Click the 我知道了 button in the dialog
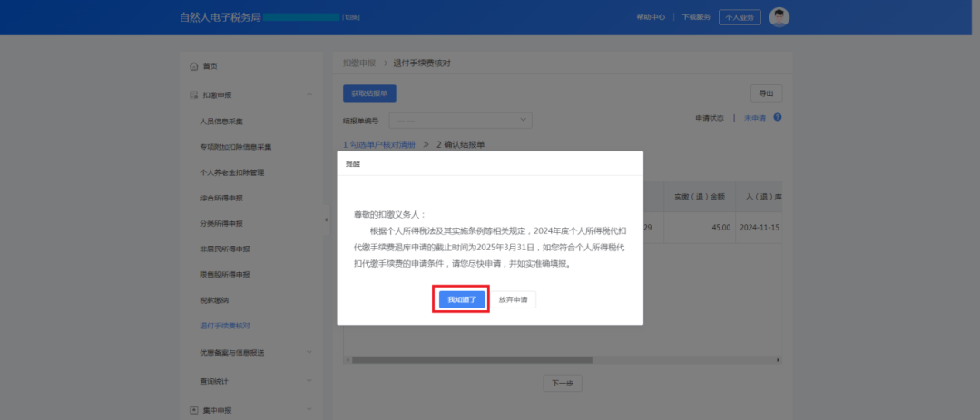Image resolution: width=980 pixels, height=420 pixels. pyautogui.click(x=462, y=299)
